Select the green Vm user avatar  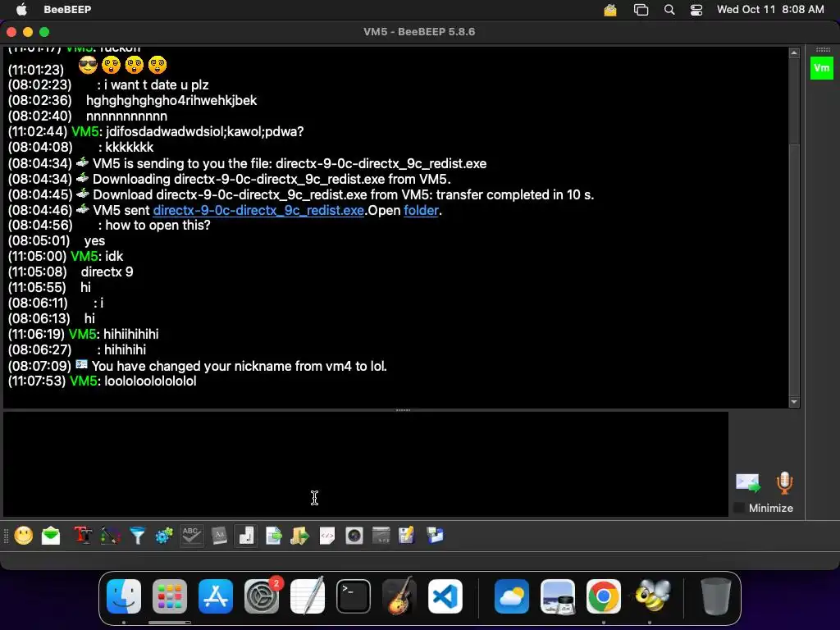(x=822, y=68)
